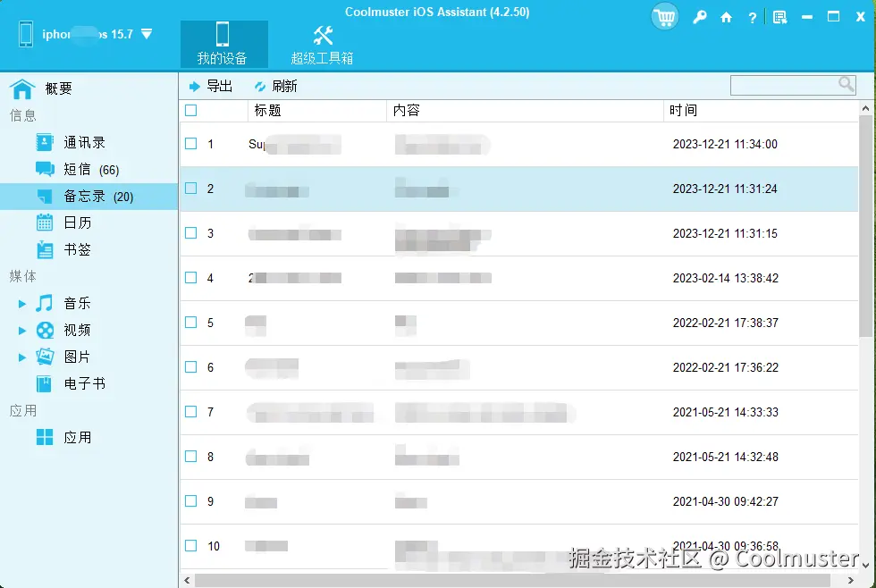Image resolution: width=876 pixels, height=588 pixels.
Task: Open the help question mark icon
Action: coord(752,17)
